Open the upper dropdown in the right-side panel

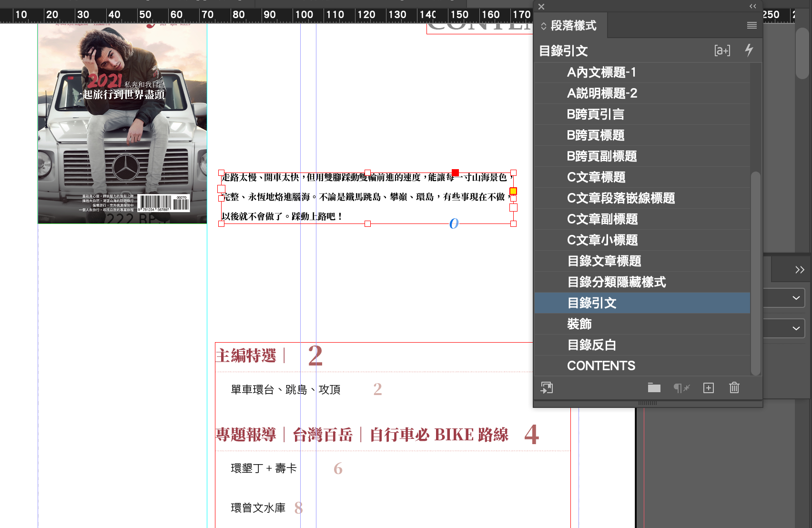[796, 298]
